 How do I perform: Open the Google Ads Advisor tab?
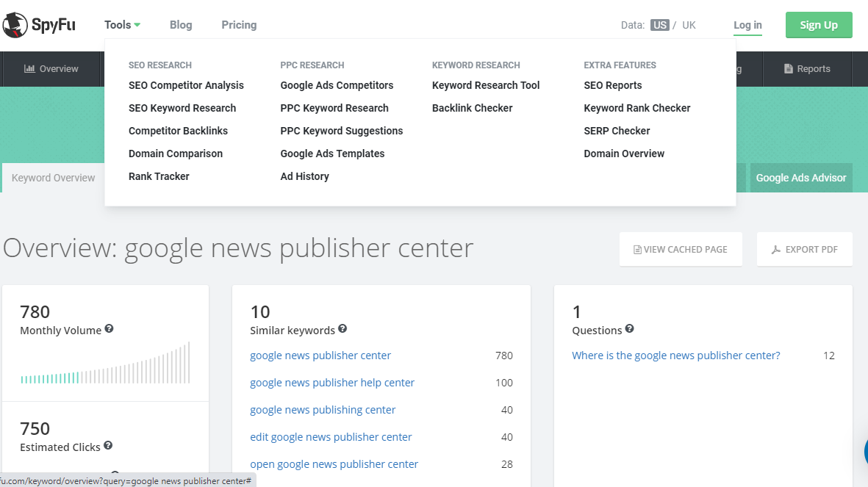801,178
